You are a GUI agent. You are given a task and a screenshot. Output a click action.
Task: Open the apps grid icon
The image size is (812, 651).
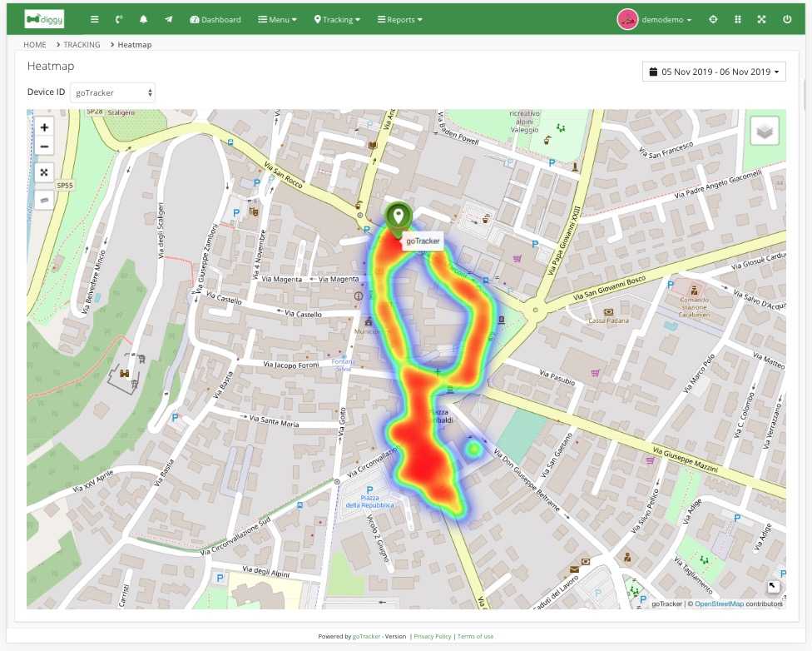click(x=737, y=19)
